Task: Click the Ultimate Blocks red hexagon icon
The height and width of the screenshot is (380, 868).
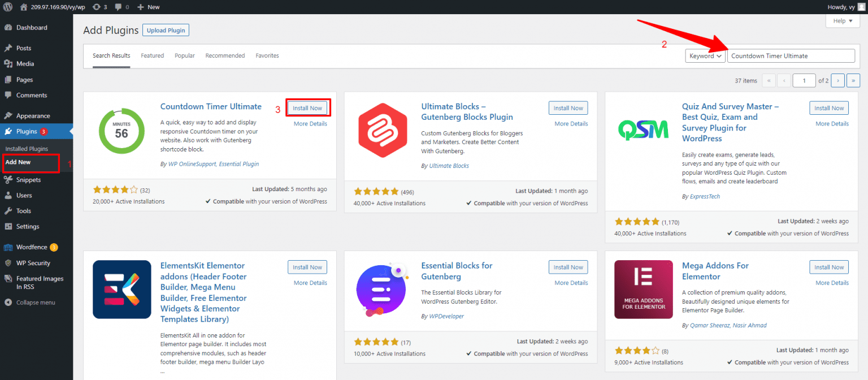Action: [x=383, y=131]
